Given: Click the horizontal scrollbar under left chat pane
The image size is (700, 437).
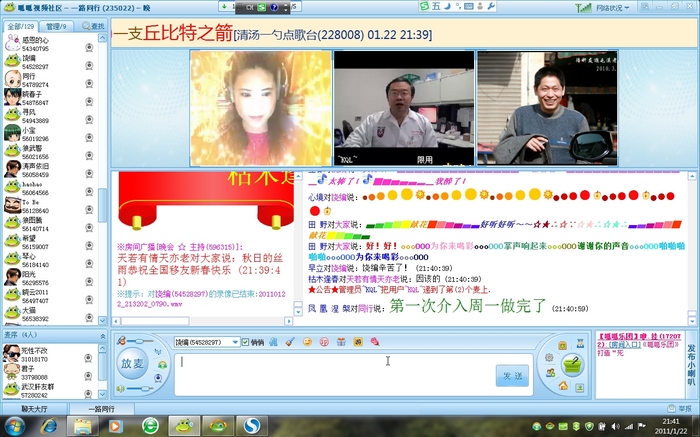Looking at the screenshot, I should [x=155, y=321].
